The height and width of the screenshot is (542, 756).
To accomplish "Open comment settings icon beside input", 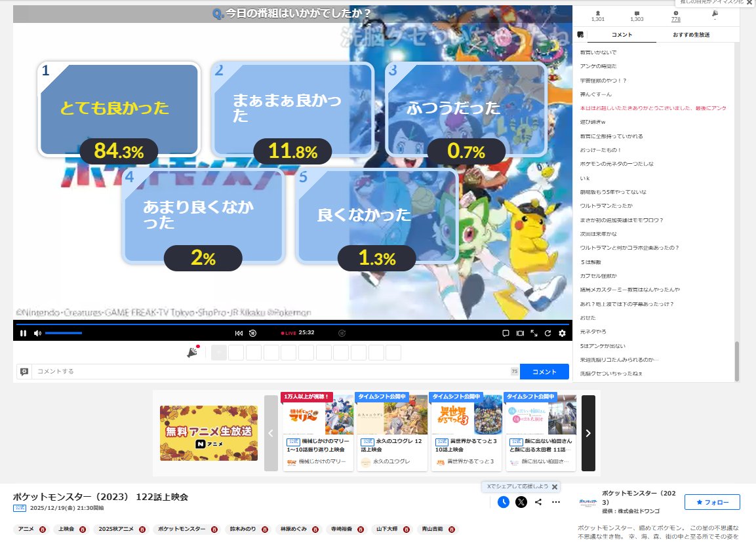I will [x=24, y=372].
